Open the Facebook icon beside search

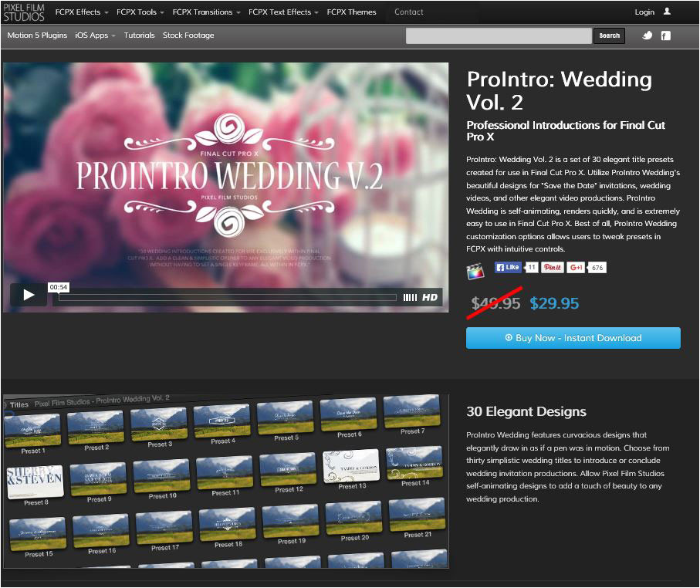click(665, 35)
